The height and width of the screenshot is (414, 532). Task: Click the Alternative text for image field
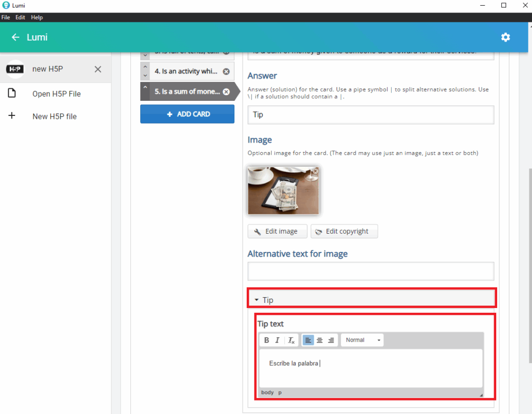coord(370,271)
